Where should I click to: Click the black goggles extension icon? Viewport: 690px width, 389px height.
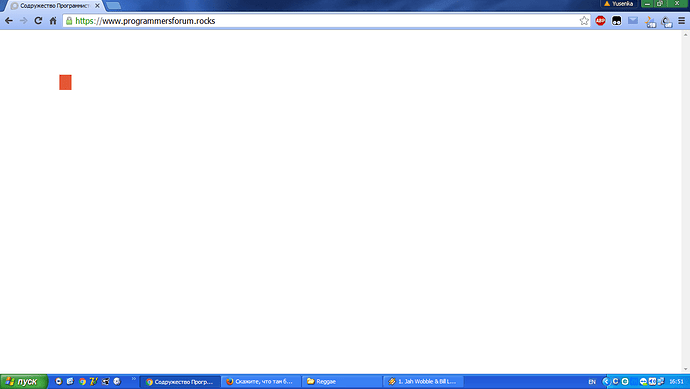click(617, 21)
